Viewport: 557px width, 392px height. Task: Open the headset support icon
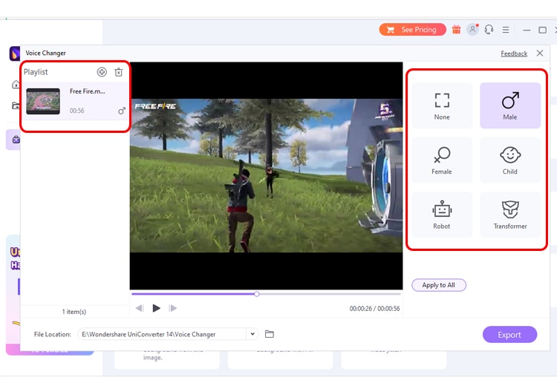point(489,30)
